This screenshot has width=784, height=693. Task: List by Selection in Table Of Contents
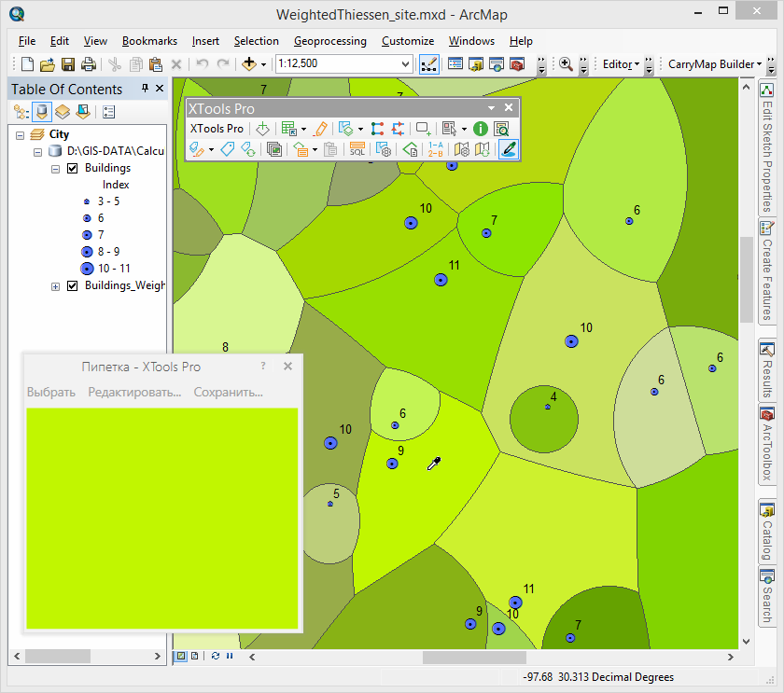click(83, 112)
